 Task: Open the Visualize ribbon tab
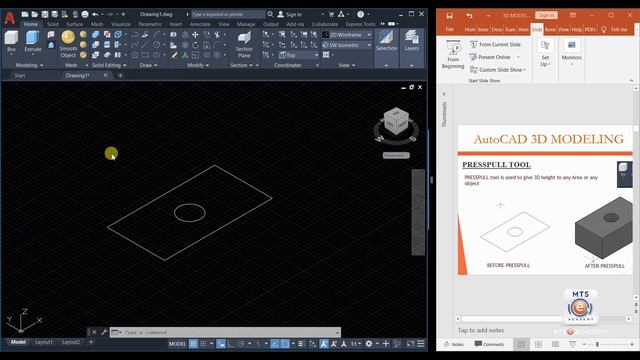[121, 24]
